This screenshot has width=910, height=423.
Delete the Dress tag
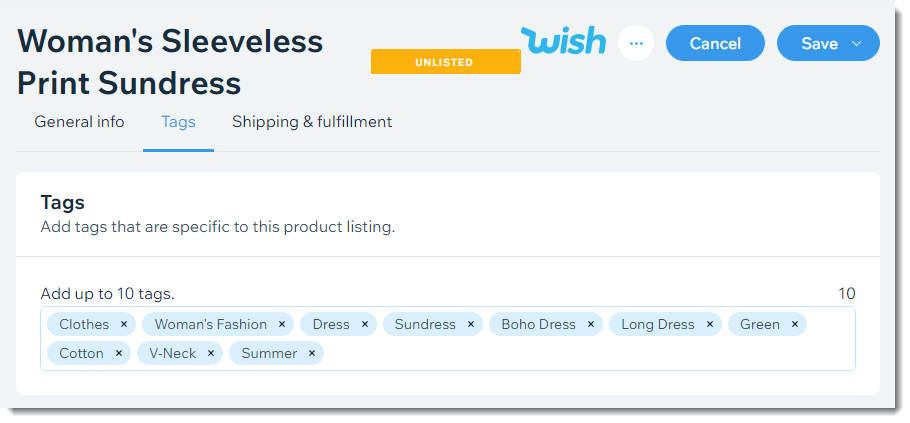point(365,324)
